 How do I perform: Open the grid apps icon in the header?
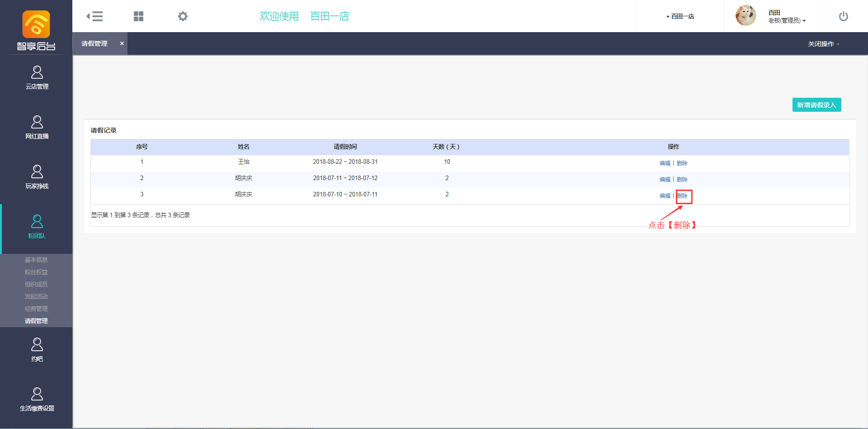(138, 16)
